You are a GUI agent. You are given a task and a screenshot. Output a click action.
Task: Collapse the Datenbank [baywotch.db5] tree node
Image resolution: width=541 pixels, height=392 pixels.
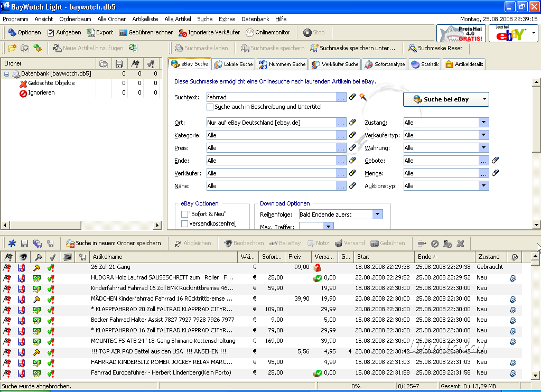point(7,73)
